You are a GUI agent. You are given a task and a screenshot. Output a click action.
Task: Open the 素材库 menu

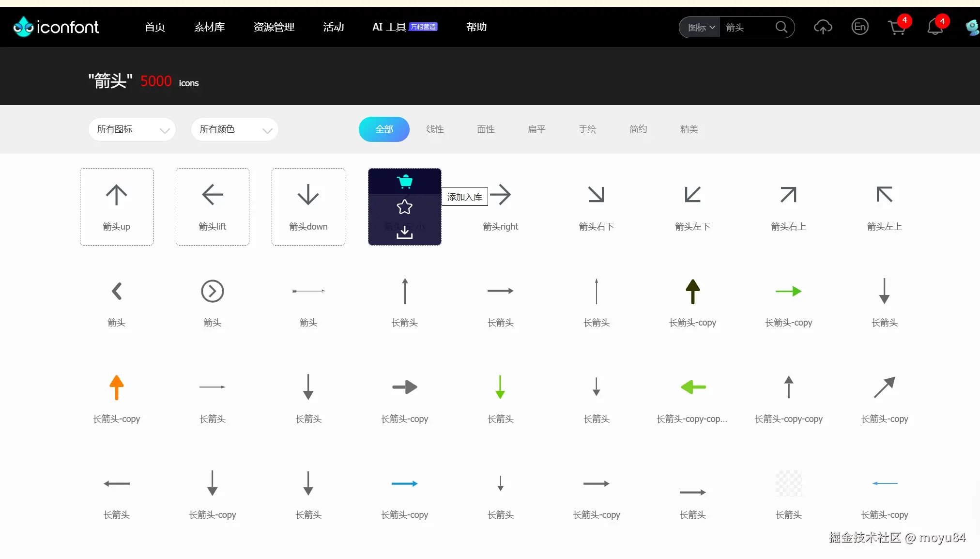[x=209, y=27]
